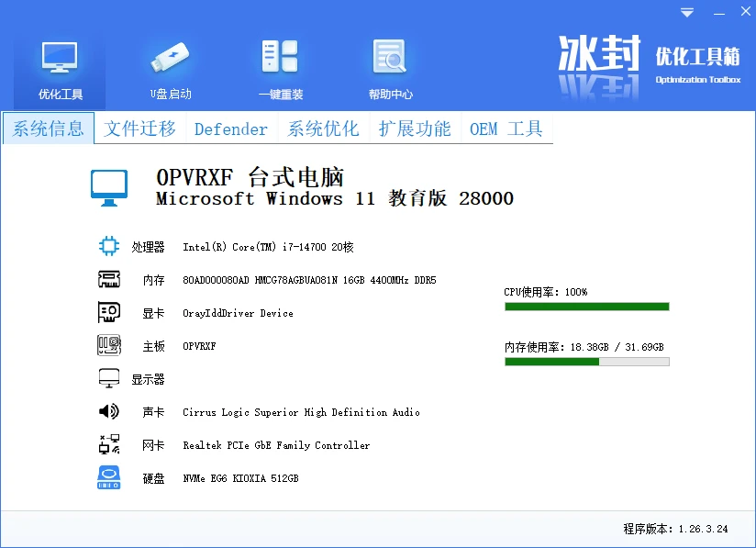Image resolution: width=756 pixels, height=548 pixels.
Task: Switch to the 扩展功能 tab
Action: [x=415, y=129]
